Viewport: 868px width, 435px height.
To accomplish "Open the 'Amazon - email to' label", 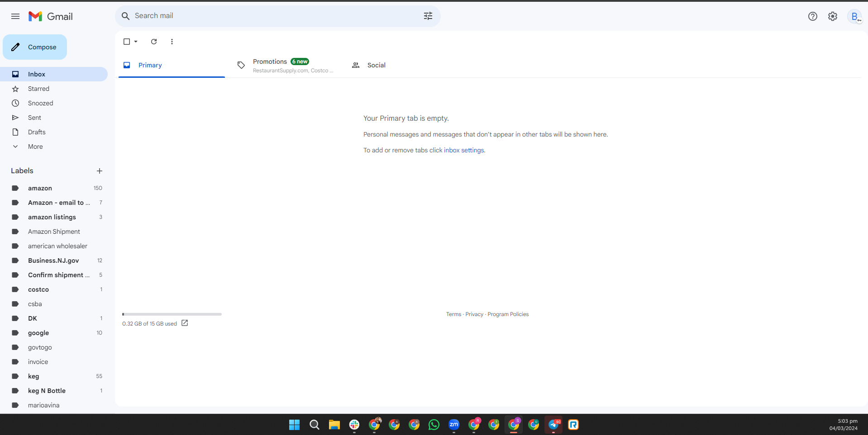I will [54, 203].
